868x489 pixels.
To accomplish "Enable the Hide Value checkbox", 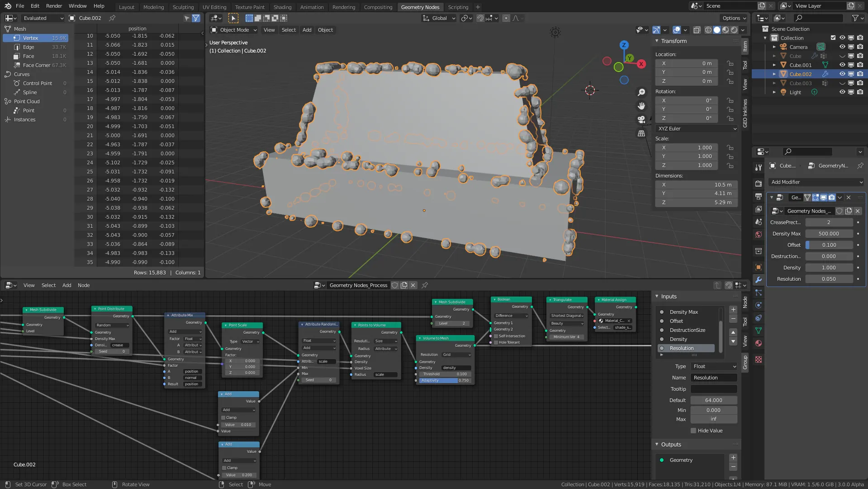I will pos(693,431).
